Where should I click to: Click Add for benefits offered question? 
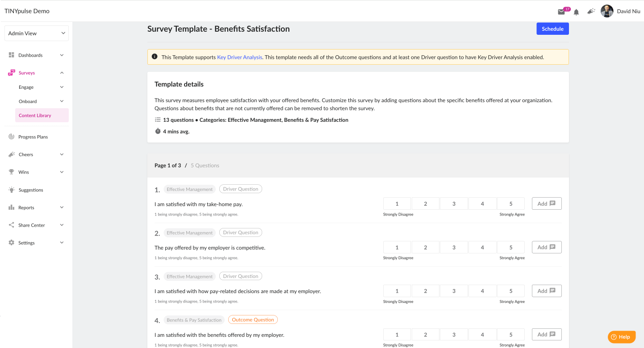tap(547, 334)
